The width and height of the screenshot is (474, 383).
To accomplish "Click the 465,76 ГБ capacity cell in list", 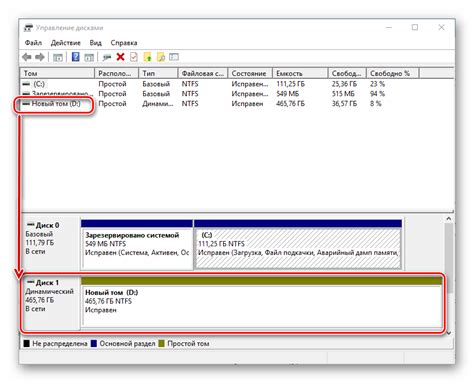I will pyautogui.click(x=290, y=104).
